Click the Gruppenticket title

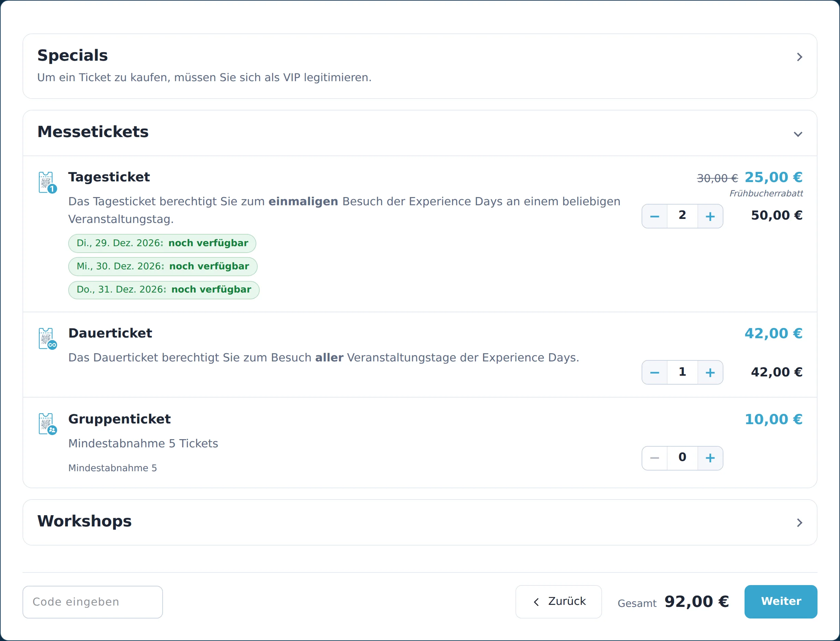click(x=119, y=419)
